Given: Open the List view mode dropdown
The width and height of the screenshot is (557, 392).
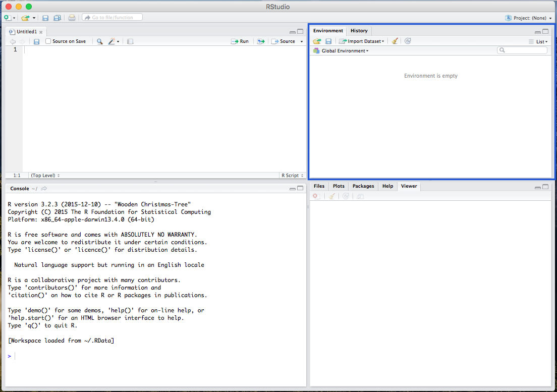Looking at the screenshot, I should (538, 42).
